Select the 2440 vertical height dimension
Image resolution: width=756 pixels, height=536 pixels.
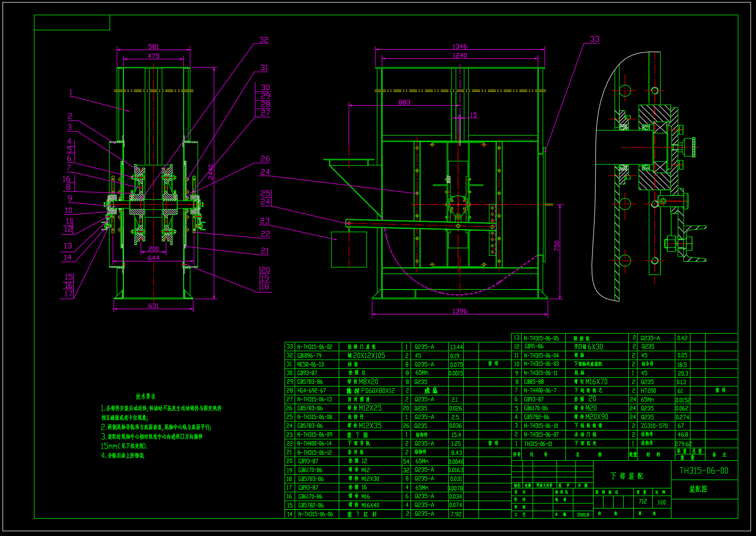coord(212,172)
